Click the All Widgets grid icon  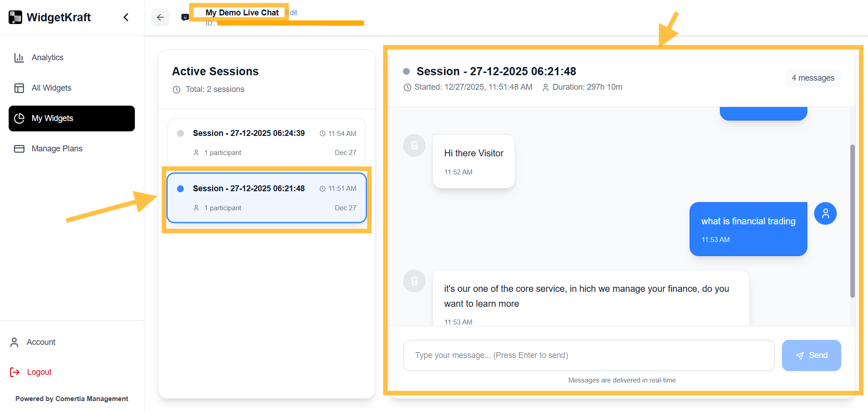(x=19, y=88)
